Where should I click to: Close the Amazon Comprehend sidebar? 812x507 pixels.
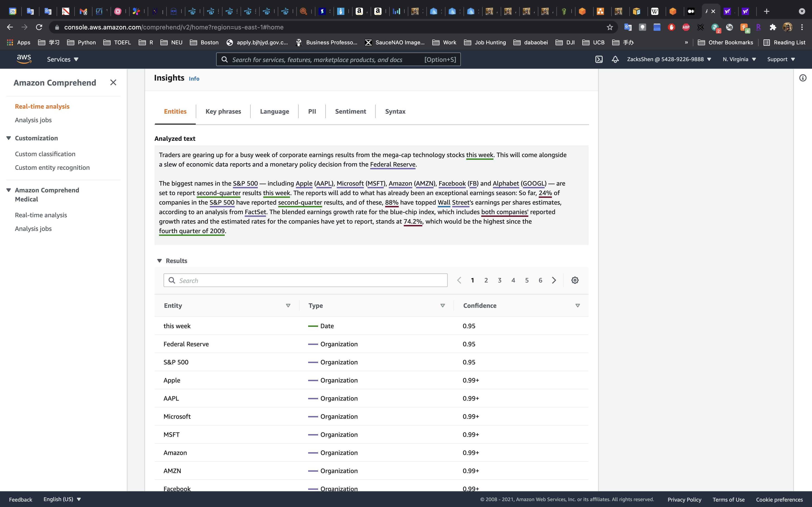[113, 82]
